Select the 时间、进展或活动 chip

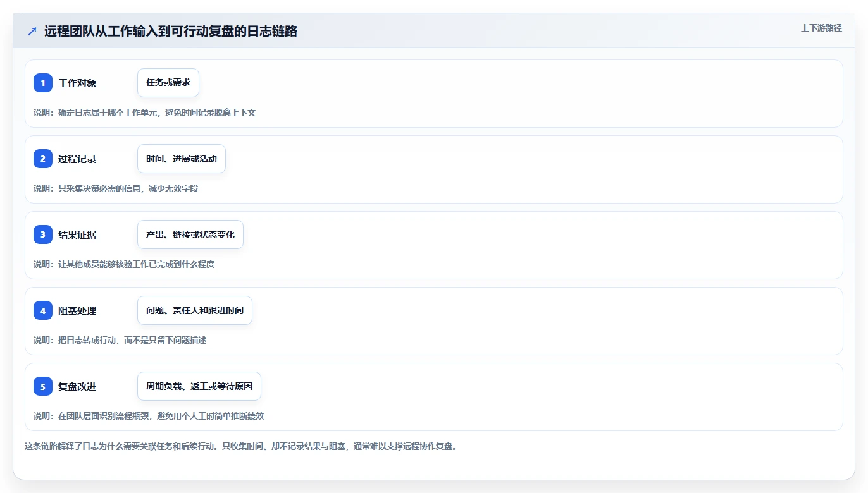click(182, 159)
